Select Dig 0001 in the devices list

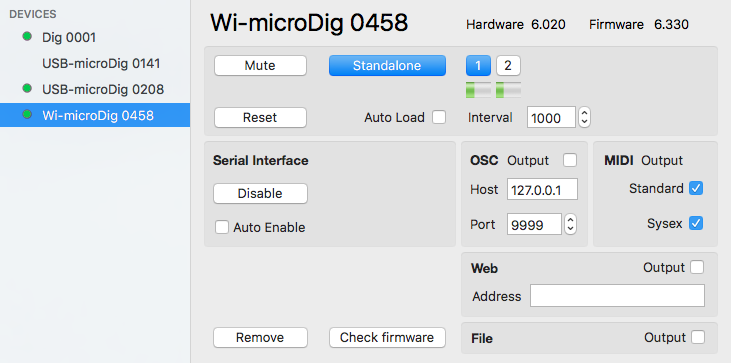pyautogui.click(x=95, y=37)
